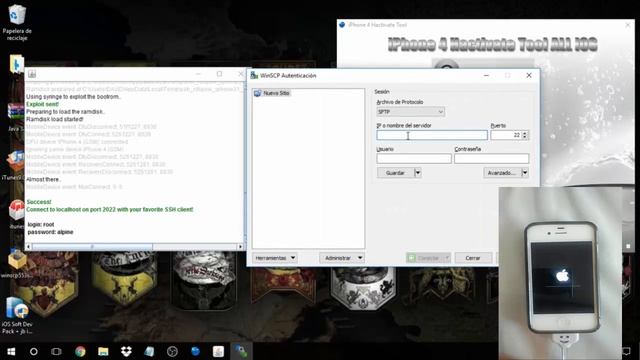
Task: Open the Papelera de reciclaje desktop icon
Action: tap(17, 22)
